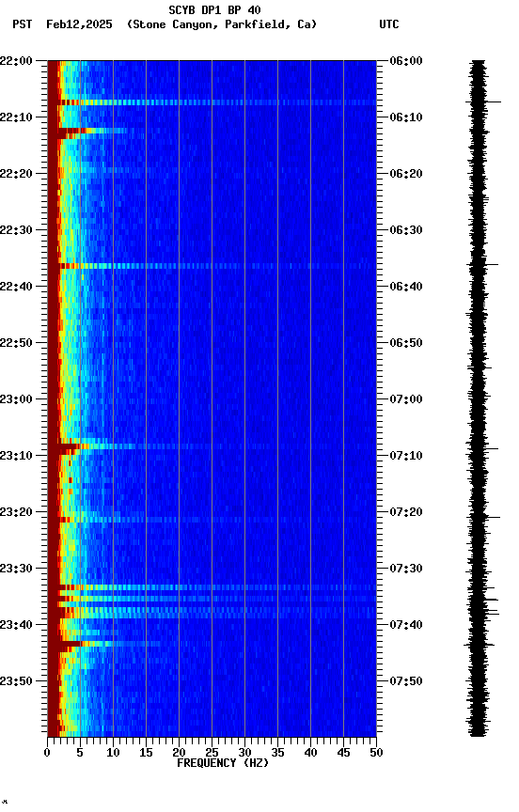Click the '07:20' UTC time label
This screenshot has height=812, width=519.
pyautogui.click(x=406, y=513)
